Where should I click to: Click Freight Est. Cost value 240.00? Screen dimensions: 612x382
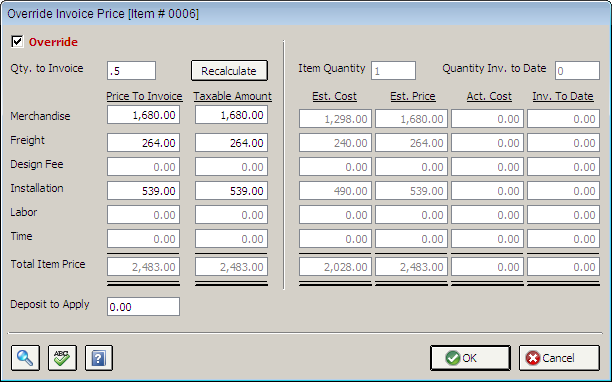pos(335,142)
